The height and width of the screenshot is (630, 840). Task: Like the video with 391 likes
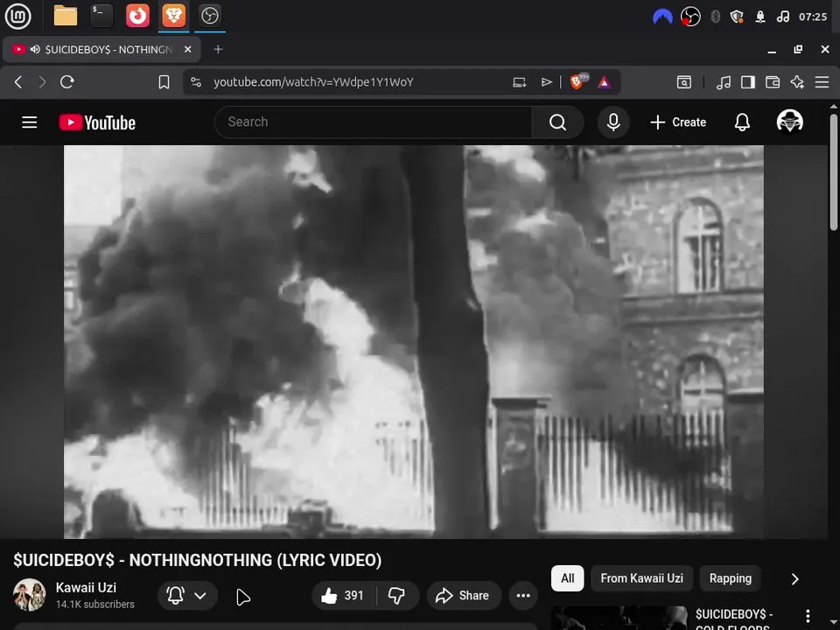pyautogui.click(x=343, y=595)
